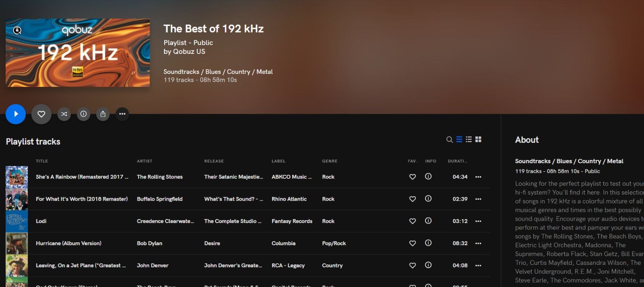Click the Pop/Rock genre cell

tap(334, 243)
